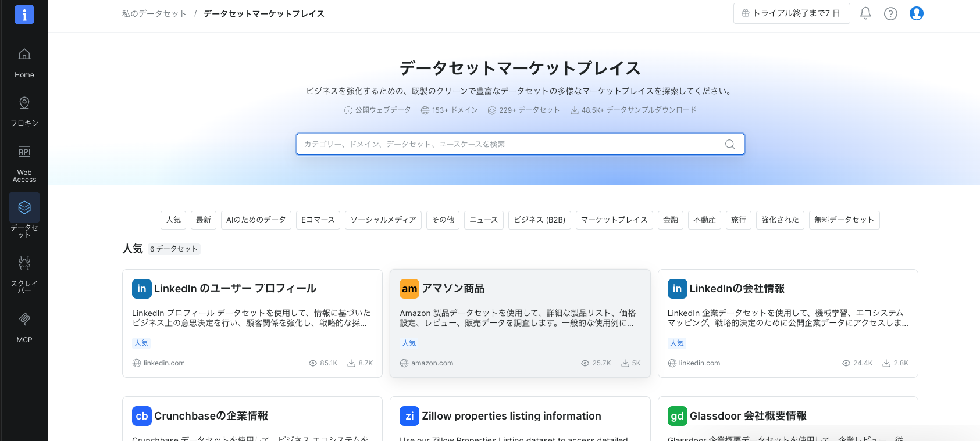Image resolution: width=980 pixels, height=441 pixels.
Task: Click 人気 tag on LinkedIn user profile card
Action: (x=141, y=343)
